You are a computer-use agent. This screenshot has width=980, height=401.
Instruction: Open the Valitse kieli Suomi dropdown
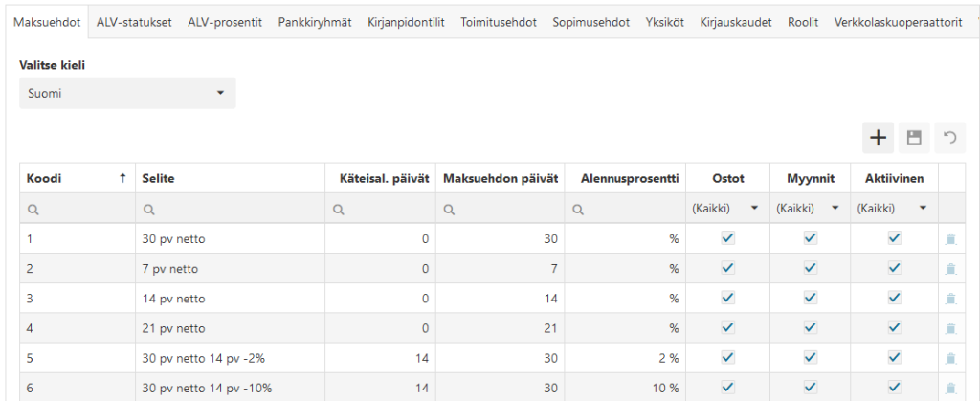tap(127, 93)
